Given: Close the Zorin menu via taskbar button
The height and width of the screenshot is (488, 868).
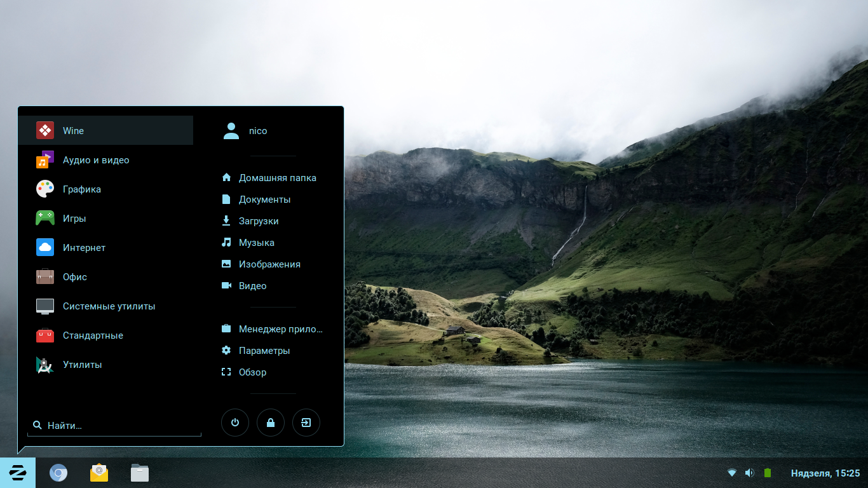Looking at the screenshot, I should [x=18, y=473].
